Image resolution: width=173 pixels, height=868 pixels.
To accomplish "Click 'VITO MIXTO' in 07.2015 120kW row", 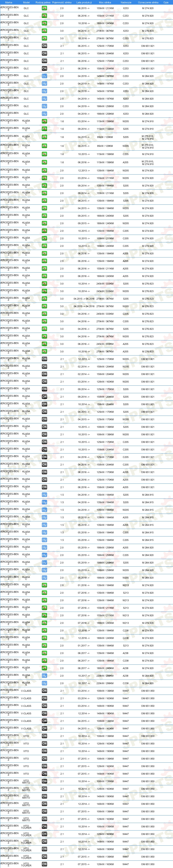I will click(x=26, y=819).
